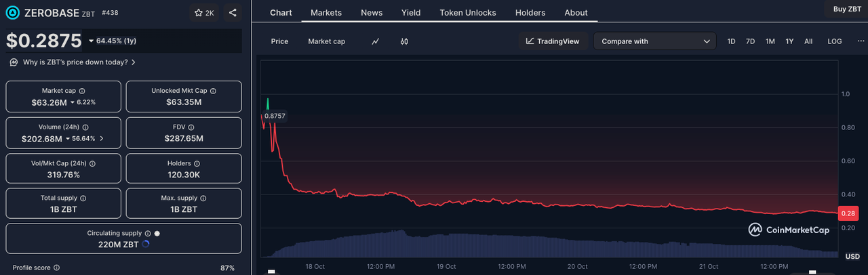Image resolution: width=868 pixels, height=275 pixels.
Task: Click the 0.28 current price label
Action: (849, 214)
